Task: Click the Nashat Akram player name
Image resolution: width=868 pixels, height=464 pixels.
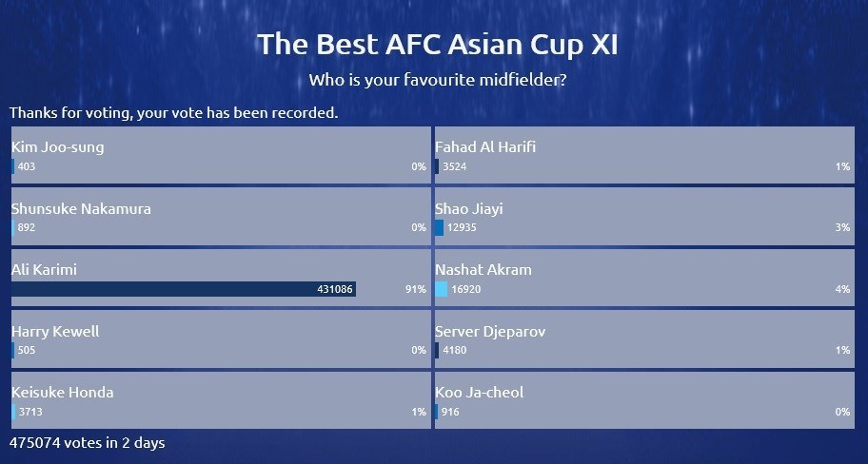Action: [483, 270]
